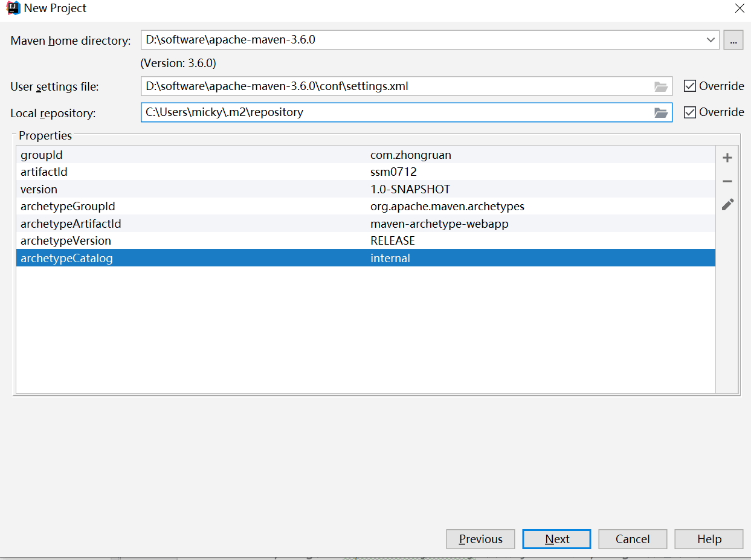
Task: Select the version property row
Action: 366,189
